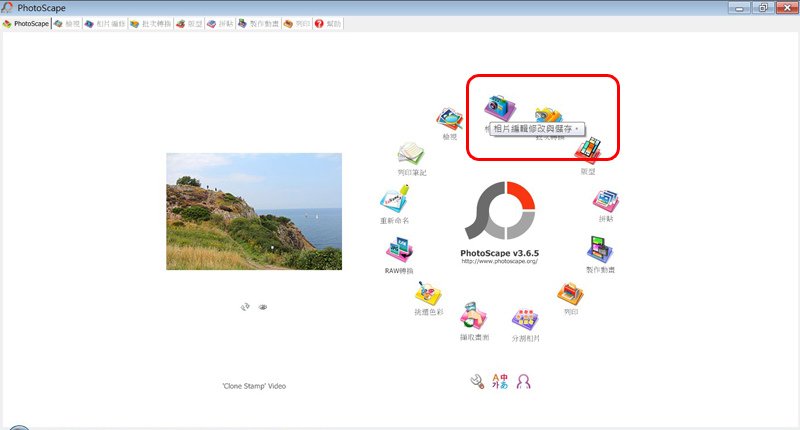This screenshot has height=430, width=800.
Task: Launch the 製作動畫 animated GIF circle icon
Action: pos(600,250)
